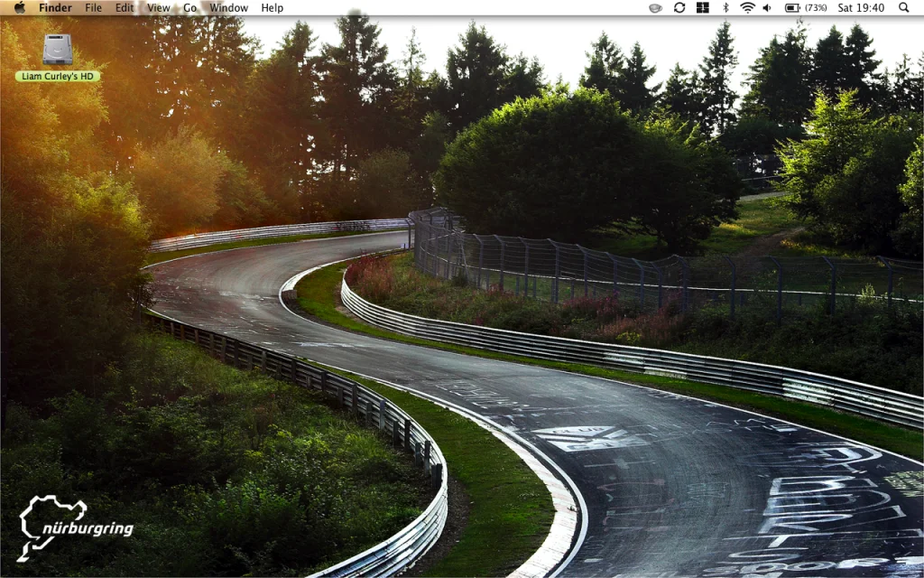The height and width of the screenshot is (578, 924).
Task: Click the 73% battery percentage text
Action: (816, 7)
